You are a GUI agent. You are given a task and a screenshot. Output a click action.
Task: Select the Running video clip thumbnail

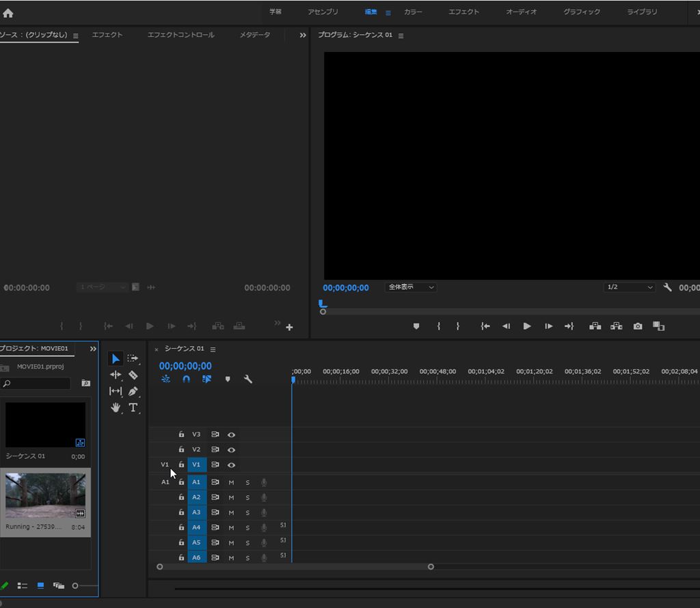pyautogui.click(x=45, y=496)
